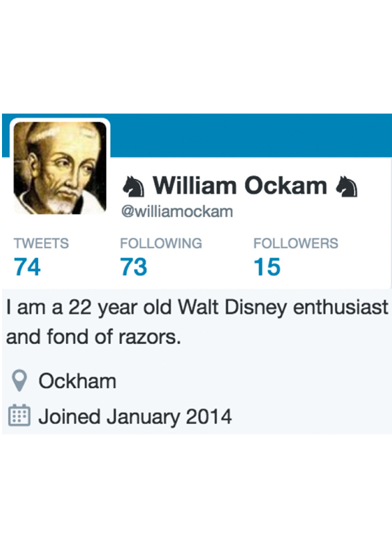
Task: Click the chess knight icon after the name
Action: click(347, 186)
